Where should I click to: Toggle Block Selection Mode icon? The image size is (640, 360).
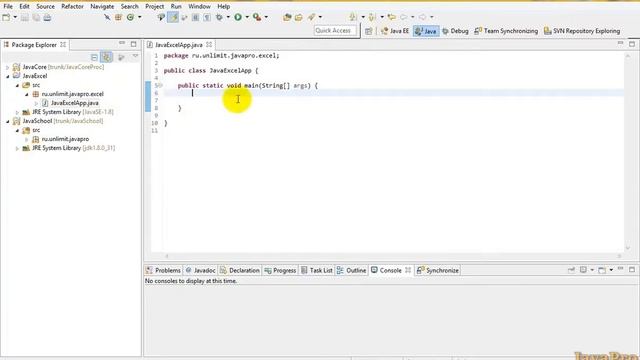click(x=196, y=18)
